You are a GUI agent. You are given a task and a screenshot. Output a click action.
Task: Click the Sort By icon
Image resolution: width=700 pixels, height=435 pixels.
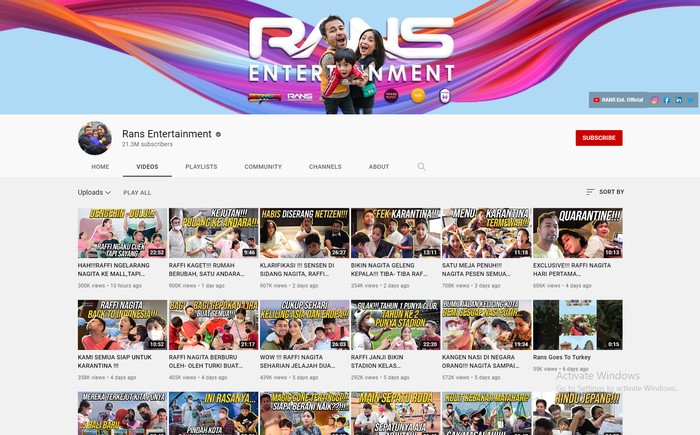click(590, 192)
